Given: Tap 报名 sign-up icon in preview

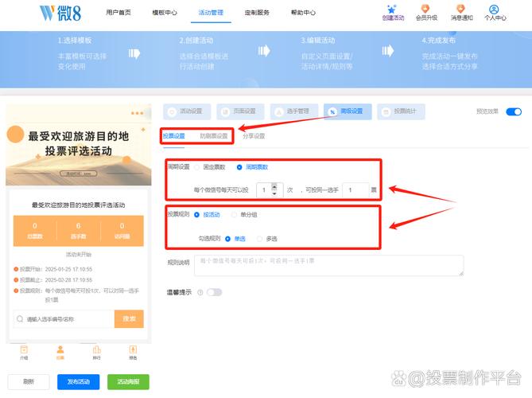Looking at the screenshot, I should [x=133, y=349].
